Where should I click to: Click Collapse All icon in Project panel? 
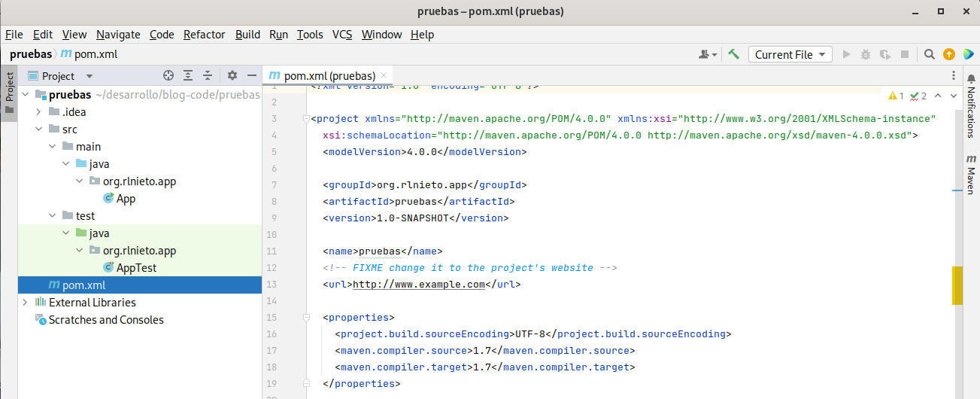(x=208, y=75)
